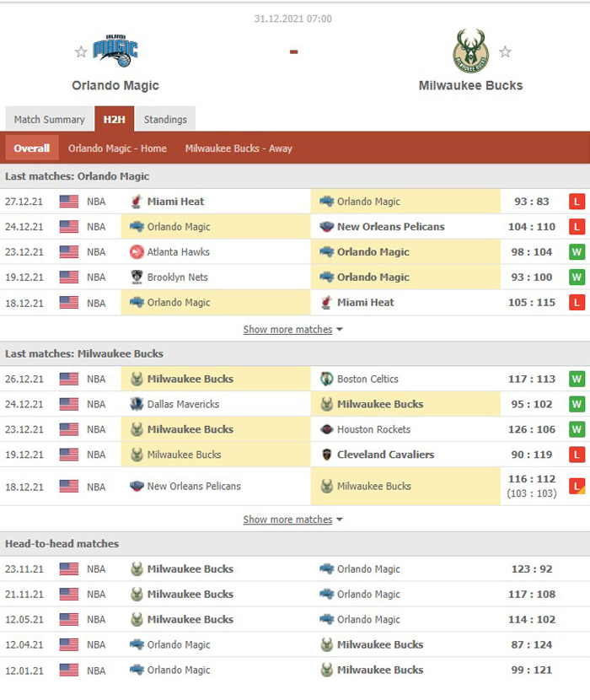Favorite Orlando Magic with the star icon
The image size is (590, 700).
[x=81, y=52]
